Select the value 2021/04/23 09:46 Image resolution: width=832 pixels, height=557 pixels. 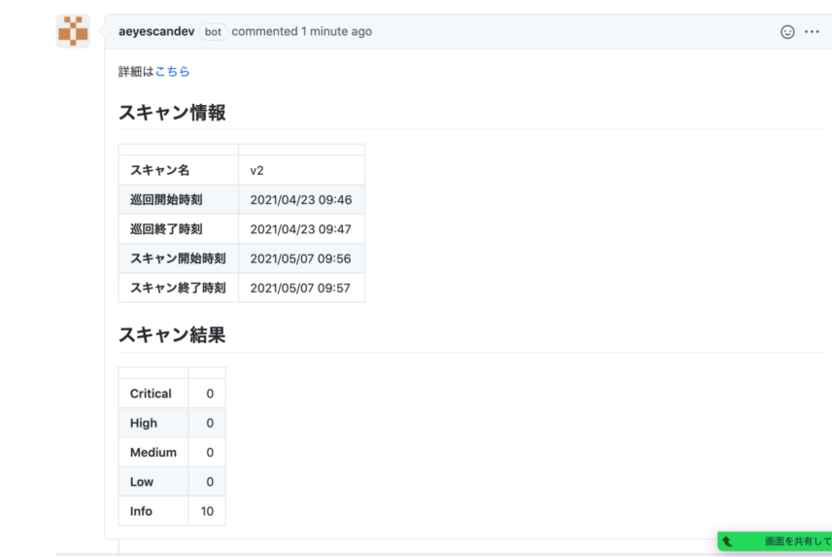301,200
